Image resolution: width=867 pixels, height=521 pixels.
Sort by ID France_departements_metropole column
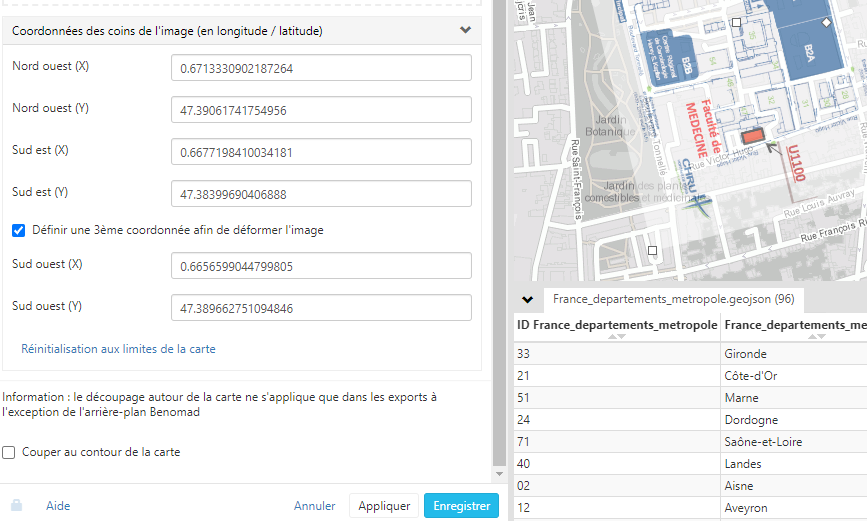coord(617,336)
